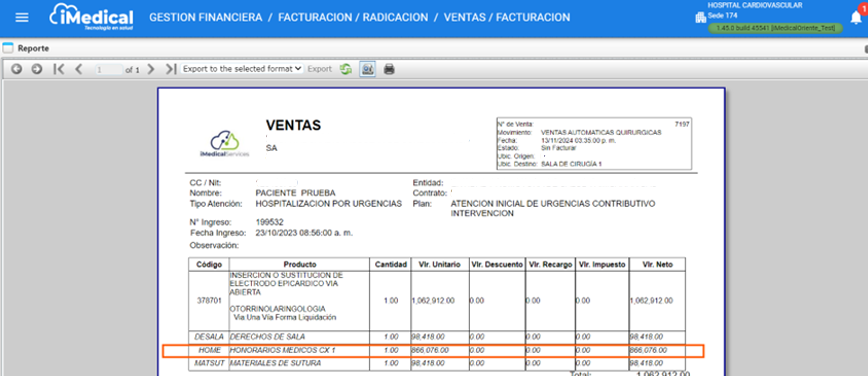Select GESTION FINANCIERA breadcrumb

coord(206,18)
